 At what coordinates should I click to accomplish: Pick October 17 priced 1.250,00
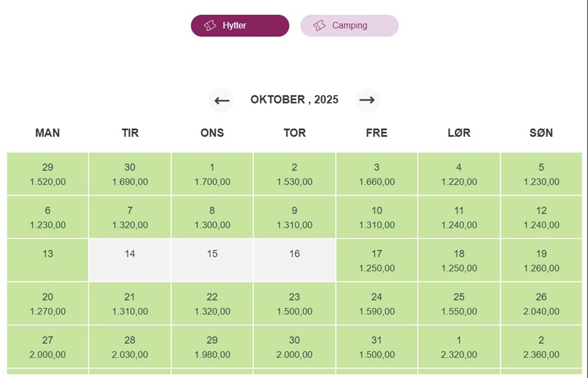point(377,260)
